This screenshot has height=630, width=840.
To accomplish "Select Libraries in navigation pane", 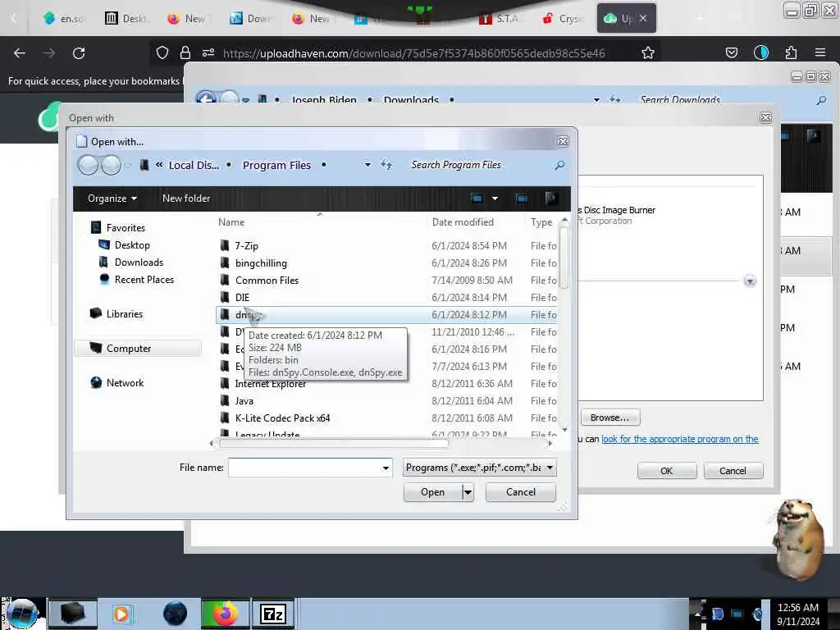I will [125, 314].
